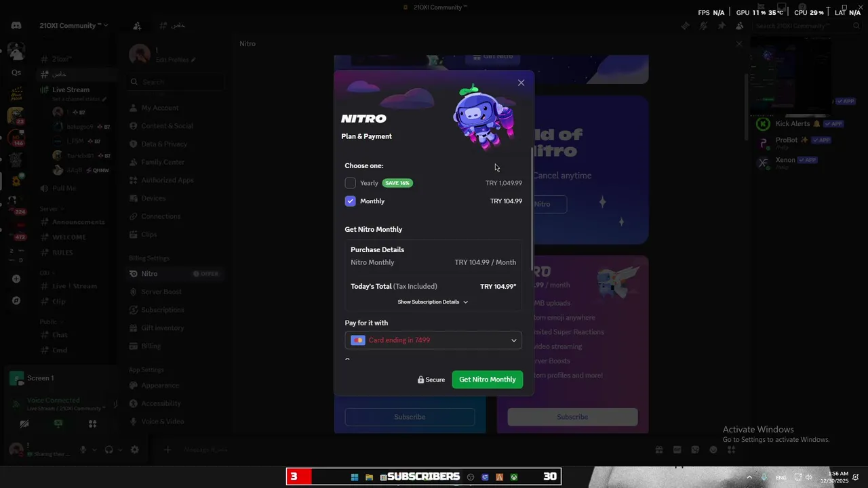Open the Qs server in sidebar
The width and height of the screenshot is (868, 488).
point(16,73)
